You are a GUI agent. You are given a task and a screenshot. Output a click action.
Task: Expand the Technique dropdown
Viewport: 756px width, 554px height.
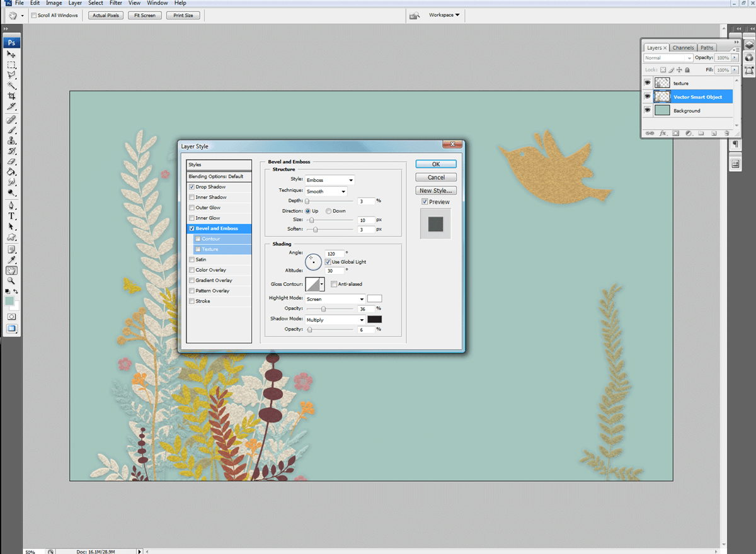pyautogui.click(x=326, y=191)
